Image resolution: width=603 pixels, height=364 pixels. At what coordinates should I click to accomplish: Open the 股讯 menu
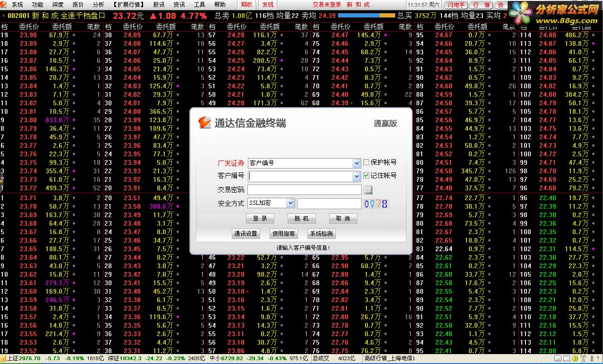coord(159,5)
